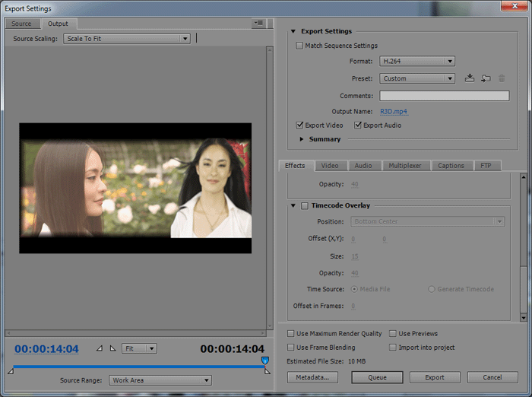Click the Set In Point triangle icon
Image resolution: width=532 pixels, height=397 pixels.
pos(100,348)
